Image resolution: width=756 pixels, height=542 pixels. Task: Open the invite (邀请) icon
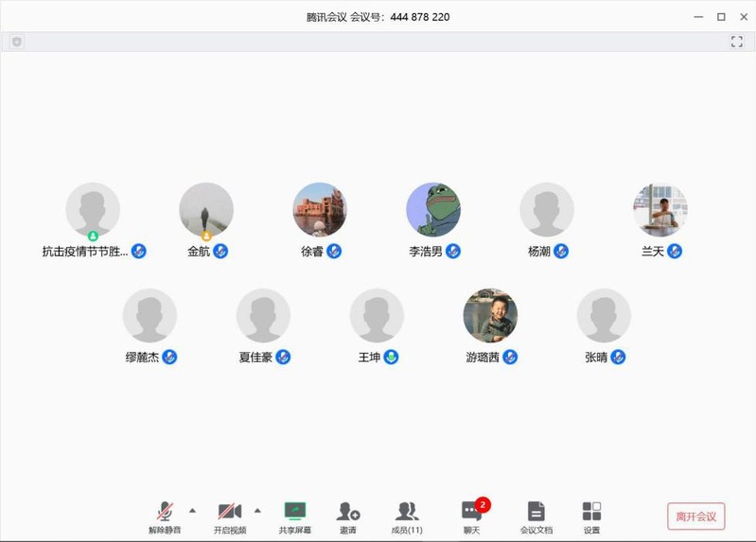(348, 517)
